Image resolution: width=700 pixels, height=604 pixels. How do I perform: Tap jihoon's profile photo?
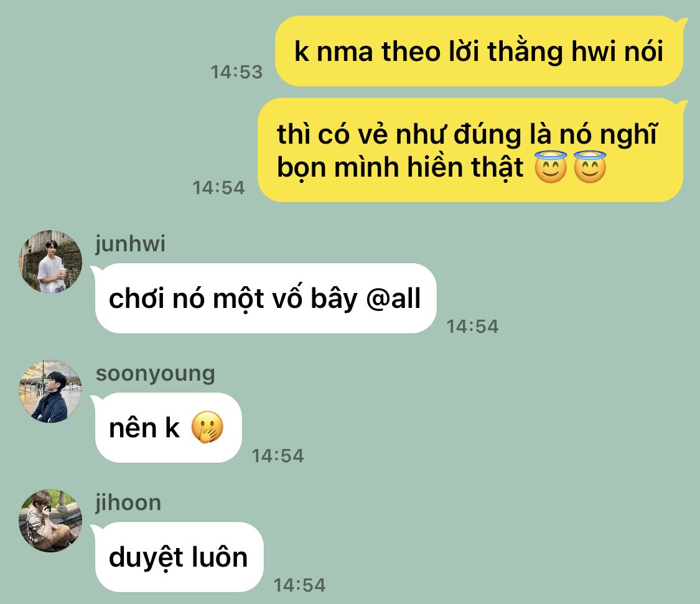tap(50, 521)
